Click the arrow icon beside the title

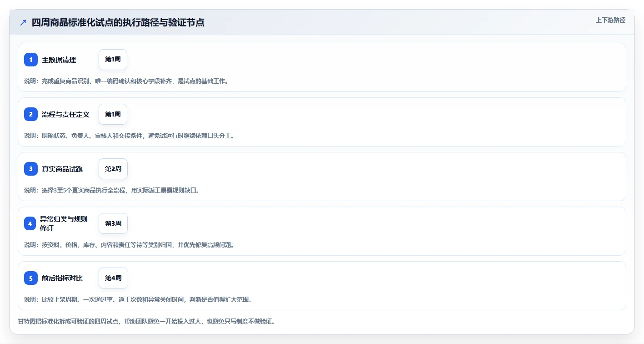click(23, 22)
